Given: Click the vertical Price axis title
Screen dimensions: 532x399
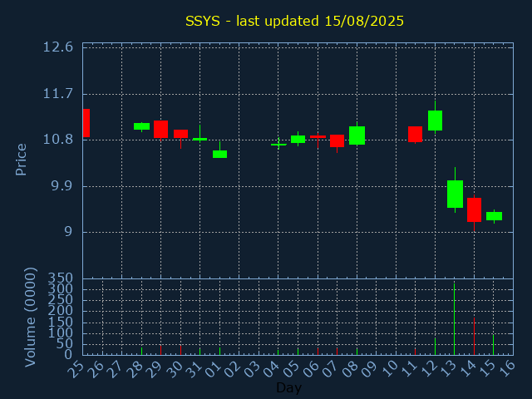Looking at the screenshot, I should point(21,160).
